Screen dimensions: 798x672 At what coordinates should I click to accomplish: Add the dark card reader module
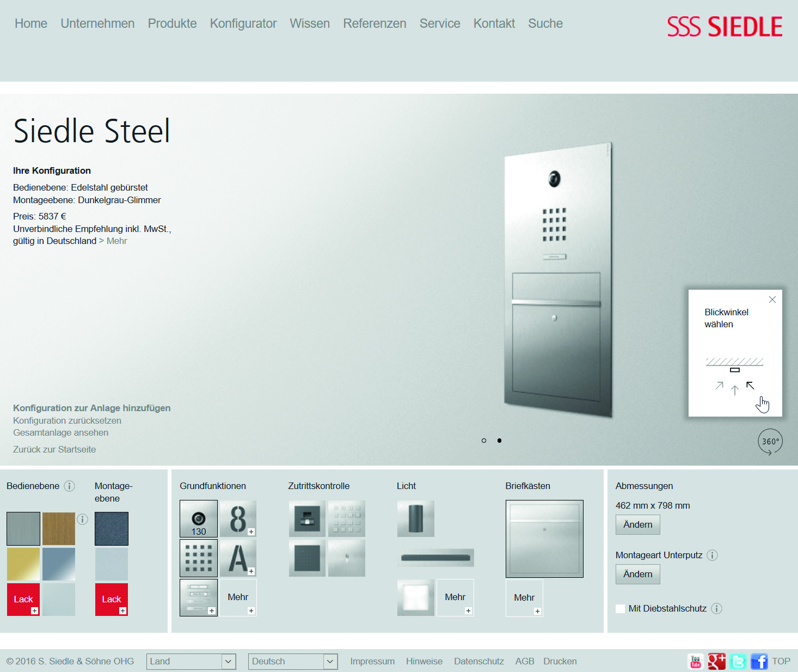[x=307, y=558]
